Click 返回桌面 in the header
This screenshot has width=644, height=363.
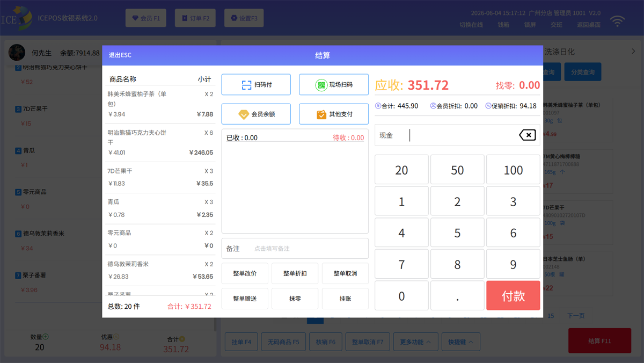589,25
